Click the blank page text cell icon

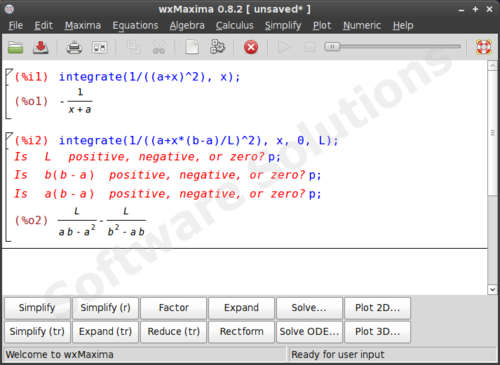click(x=192, y=47)
